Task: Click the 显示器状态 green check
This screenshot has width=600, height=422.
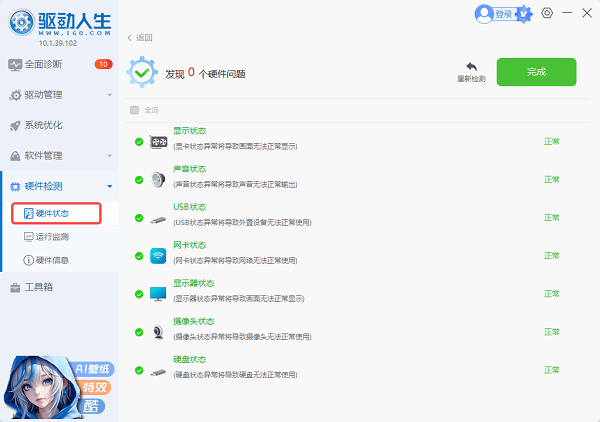Action: tap(139, 294)
